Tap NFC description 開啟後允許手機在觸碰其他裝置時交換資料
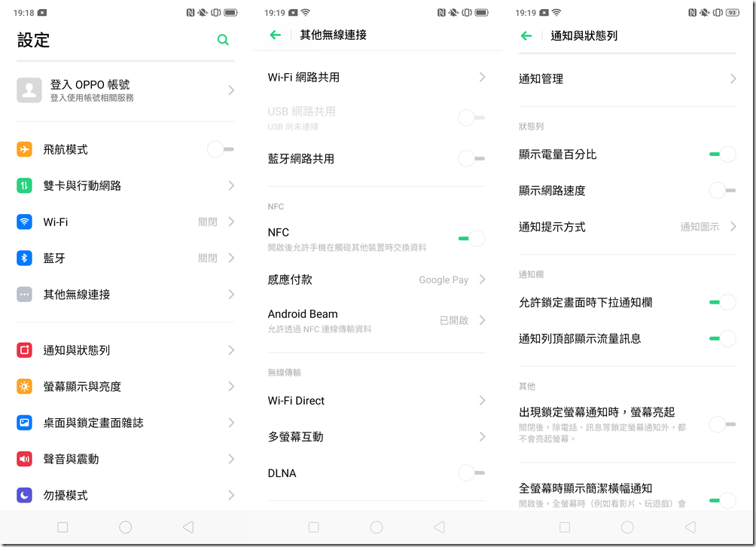Image resolution: width=756 pixels, height=547 pixels. pyautogui.click(x=347, y=247)
